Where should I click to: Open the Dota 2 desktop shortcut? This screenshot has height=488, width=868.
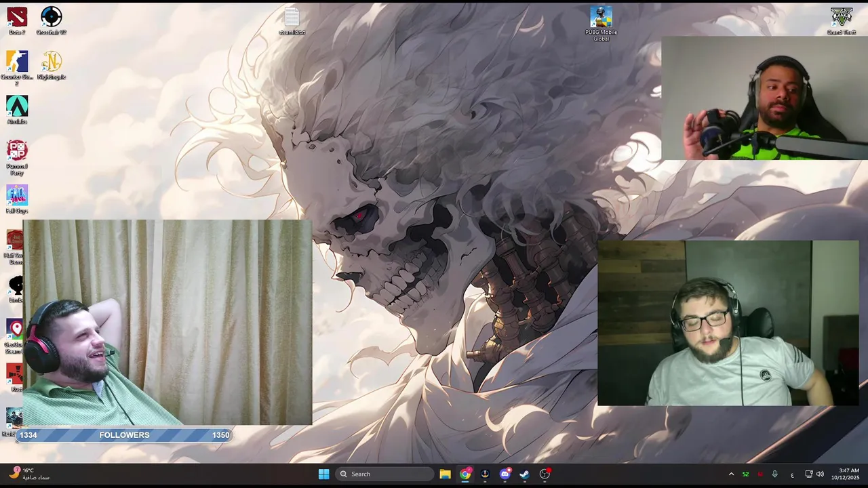17,20
